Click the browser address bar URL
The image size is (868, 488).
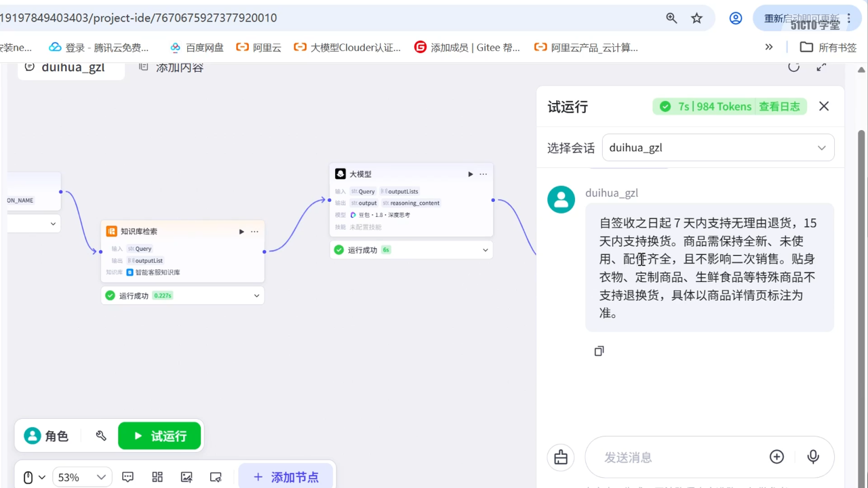pos(138,18)
